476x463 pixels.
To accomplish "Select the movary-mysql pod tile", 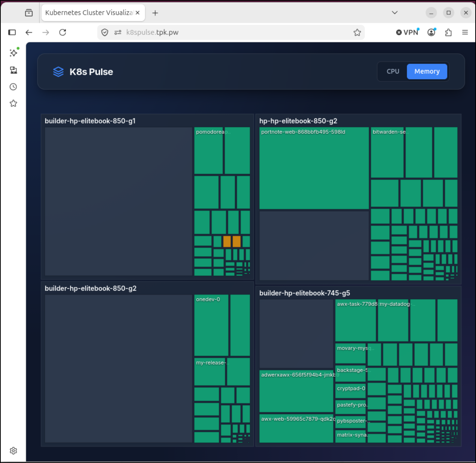I will [350, 353].
